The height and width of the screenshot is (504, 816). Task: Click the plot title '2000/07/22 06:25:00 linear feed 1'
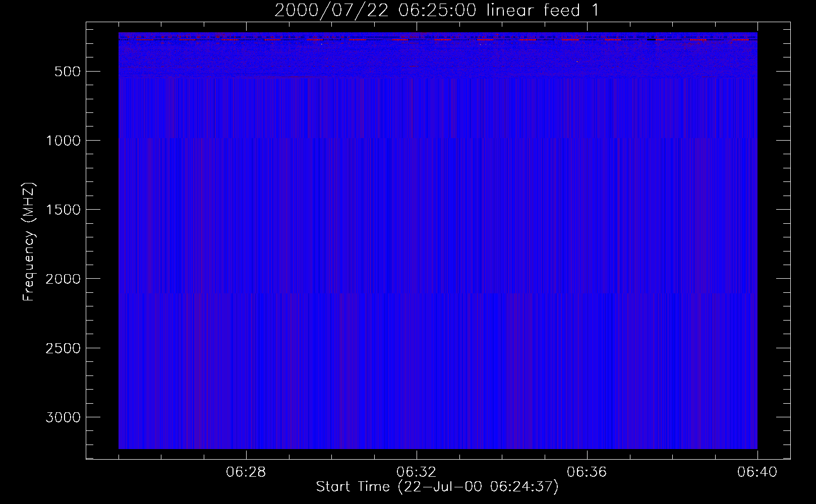(x=437, y=10)
